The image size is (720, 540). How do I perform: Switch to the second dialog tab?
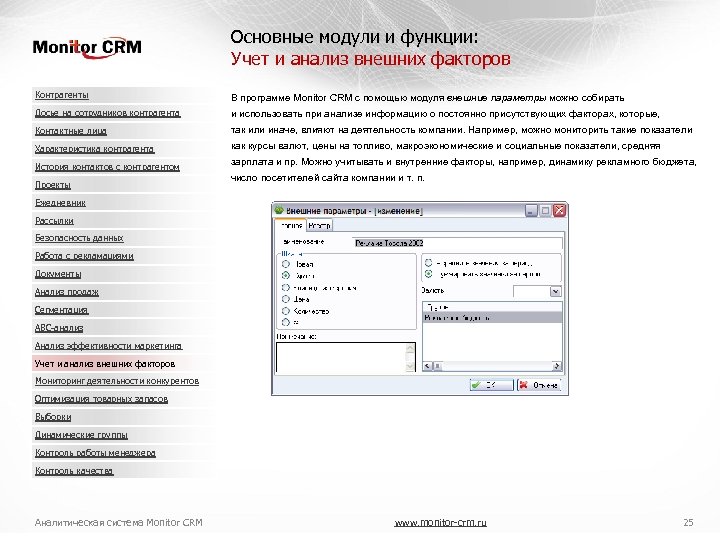pyautogui.click(x=319, y=225)
